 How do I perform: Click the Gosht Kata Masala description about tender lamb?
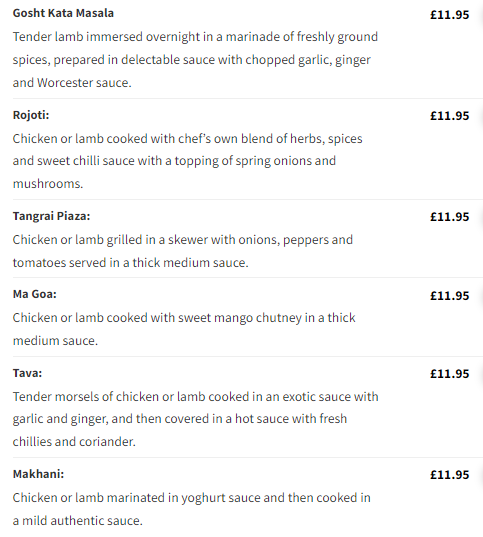[x=195, y=60]
